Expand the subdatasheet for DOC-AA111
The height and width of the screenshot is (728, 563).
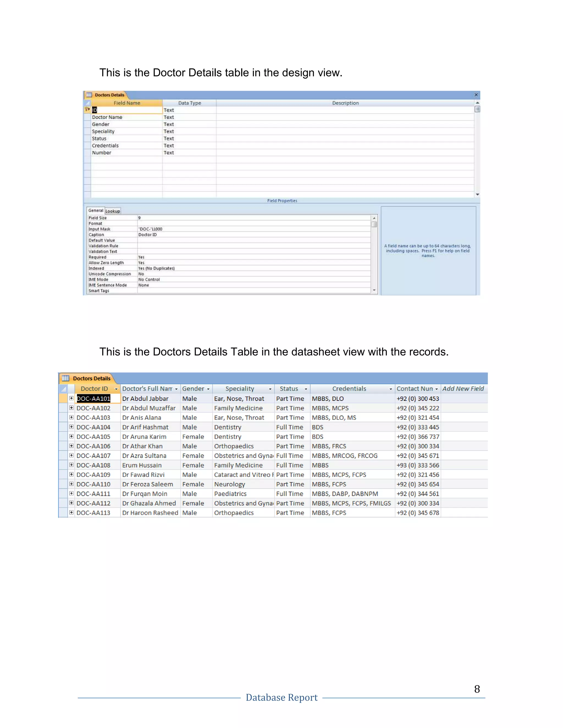tap(71, 493)
